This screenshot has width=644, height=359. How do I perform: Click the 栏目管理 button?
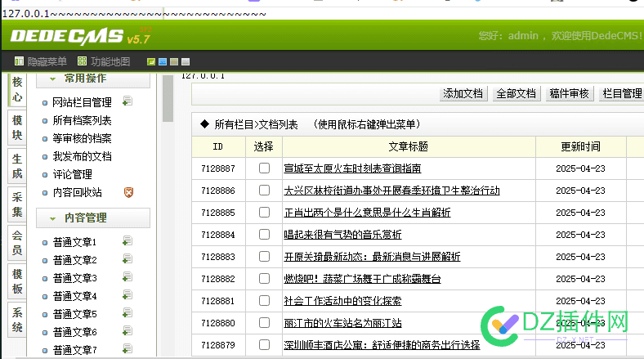point(622,94)
